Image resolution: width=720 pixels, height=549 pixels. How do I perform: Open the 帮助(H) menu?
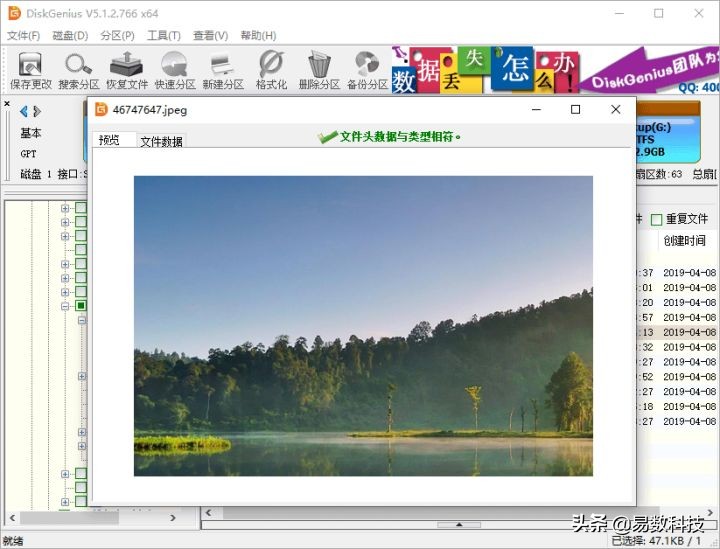pyautogui.click(x=259, y=35)
